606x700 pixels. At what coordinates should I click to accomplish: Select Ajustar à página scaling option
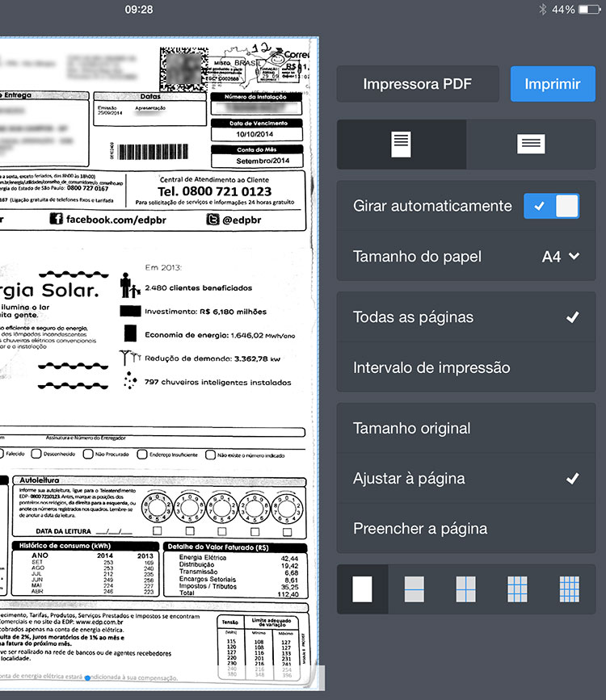pos(466,479)
